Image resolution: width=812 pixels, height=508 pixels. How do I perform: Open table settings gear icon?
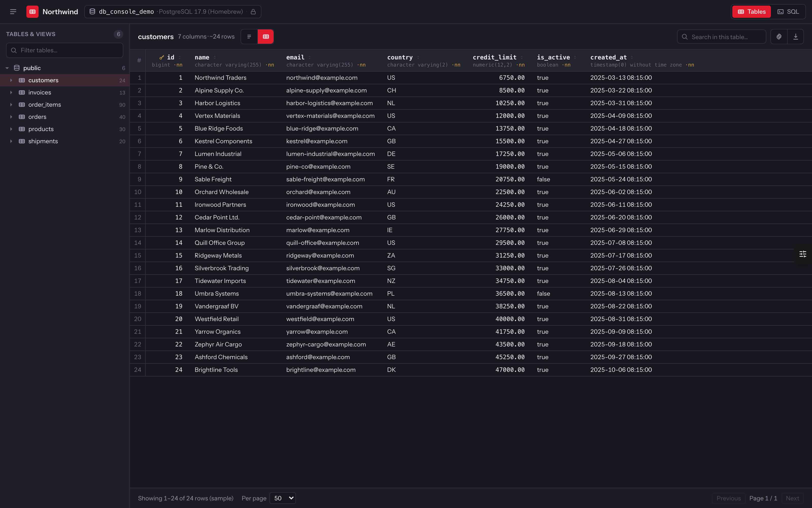[779, 37]
